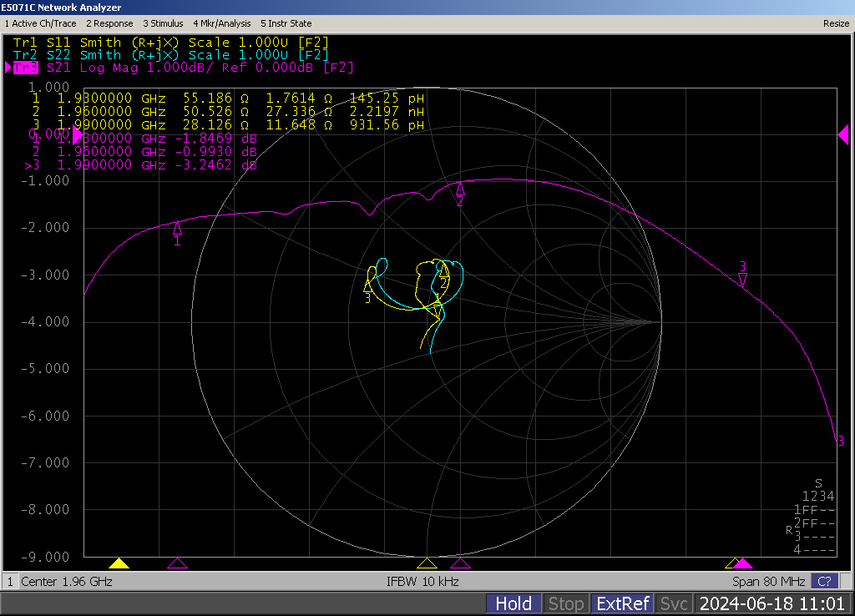Select Smith chart marker 3 on the yellow trace
The height and width of the screenshot is (616, 855).
pyautogui.click(x=368, y=286)
